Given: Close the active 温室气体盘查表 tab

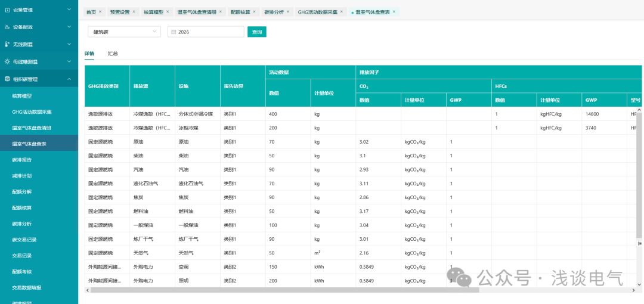Looking at the screenshot, I should (x=394, y=12).
